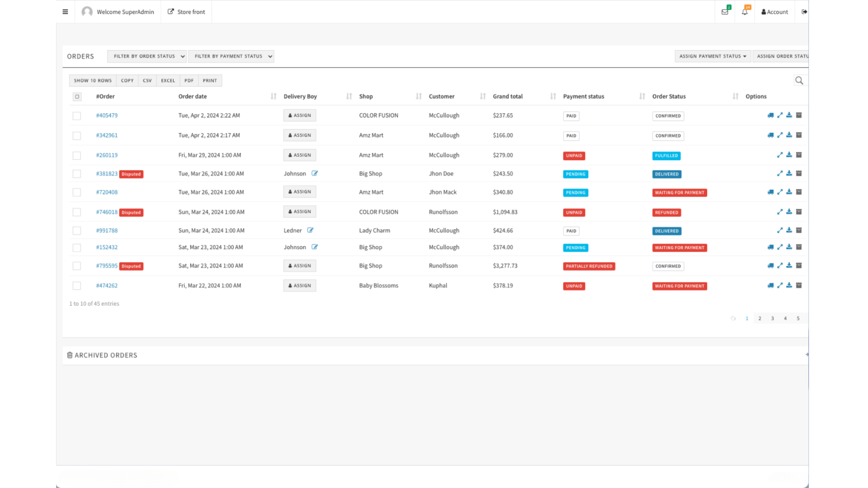Expand the Archived Orders section
Screen dimensions: 868x488
point(807,355)
